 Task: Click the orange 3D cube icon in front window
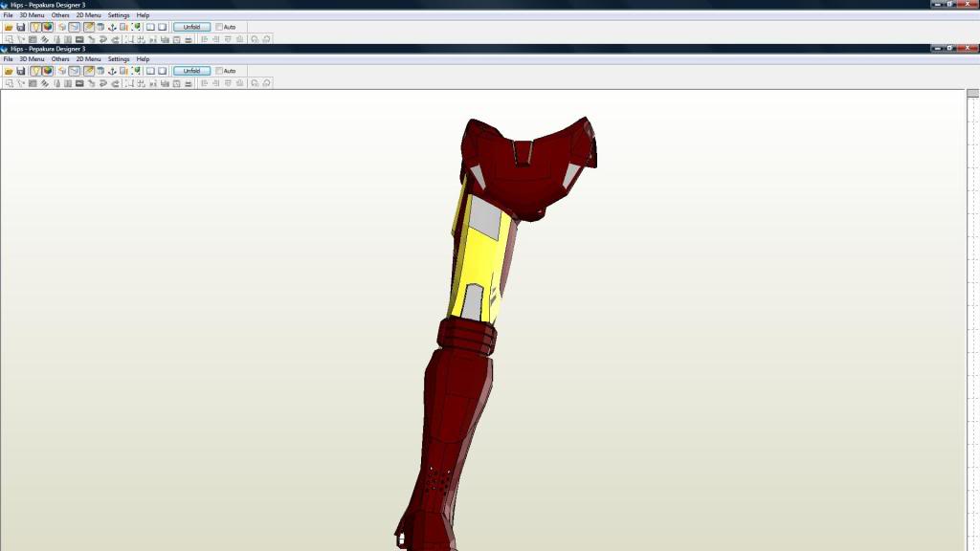62,71
